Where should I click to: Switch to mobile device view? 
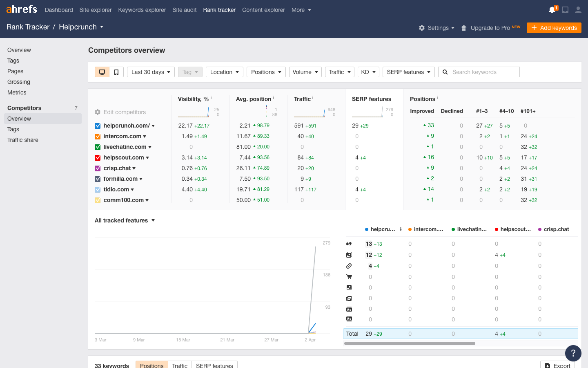tap(116, 72)
